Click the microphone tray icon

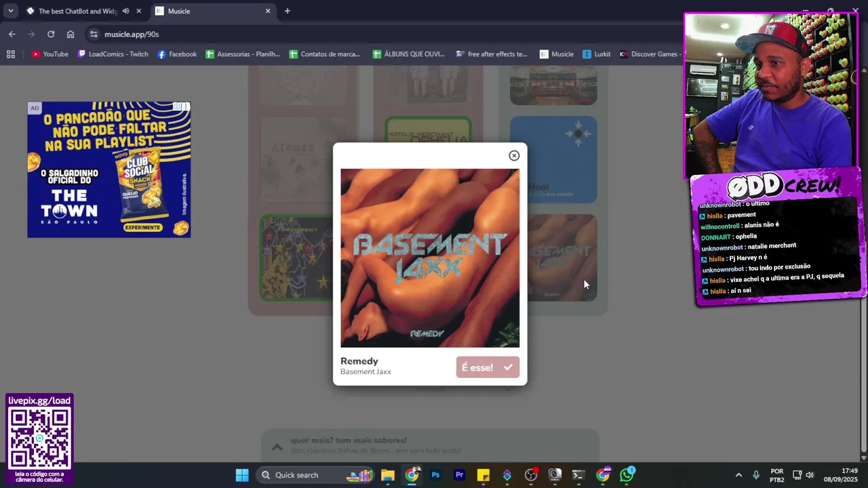coord(756,475)
